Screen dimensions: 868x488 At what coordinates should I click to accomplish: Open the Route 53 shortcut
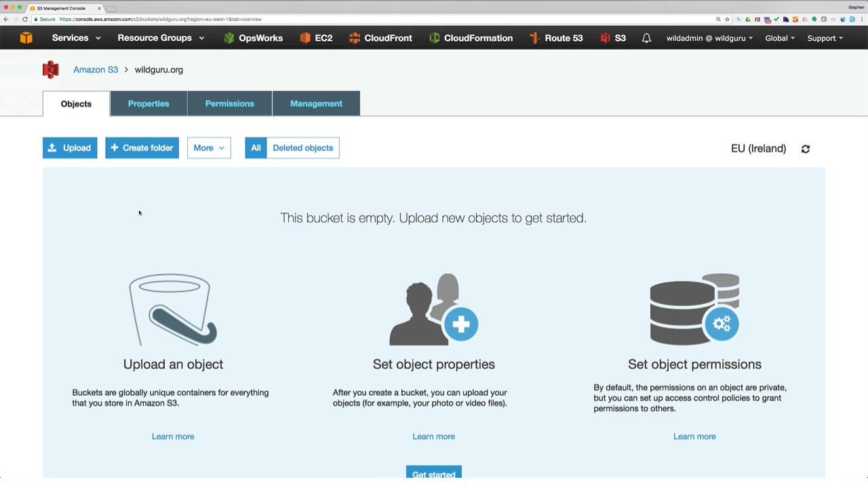556,38
